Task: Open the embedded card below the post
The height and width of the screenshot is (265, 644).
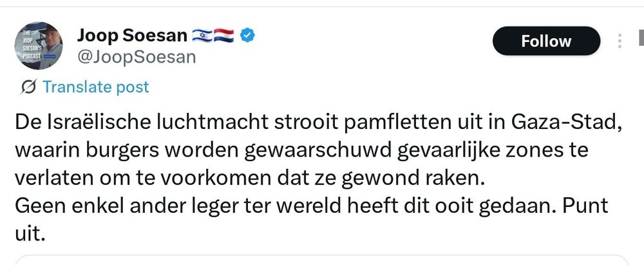Action: 322,260
